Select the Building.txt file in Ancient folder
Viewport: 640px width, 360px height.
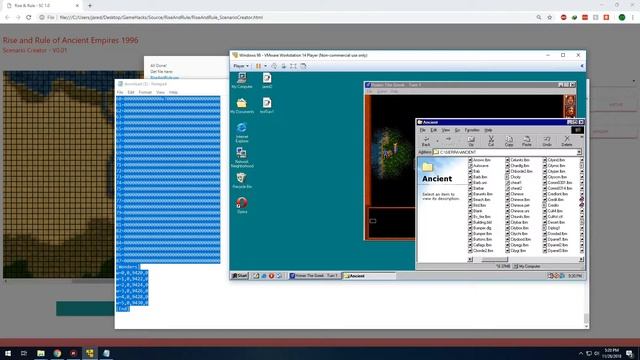(480, 222)
